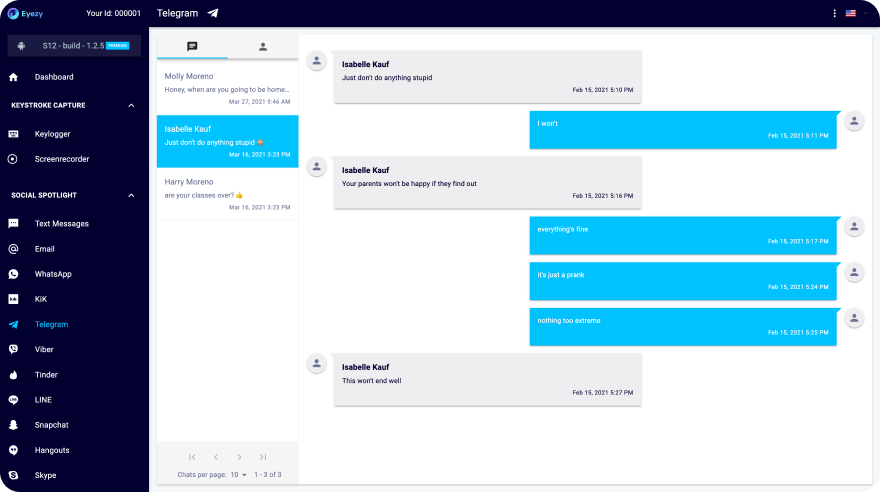Screen dimensions: 880x492
Task: Click avatar beside 'I won't' message
Action: [x=854, y=121]
